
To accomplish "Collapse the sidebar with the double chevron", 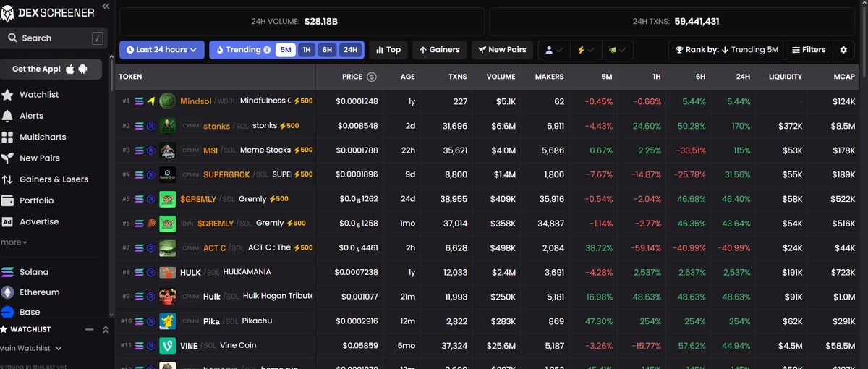I will coord(106,6).
